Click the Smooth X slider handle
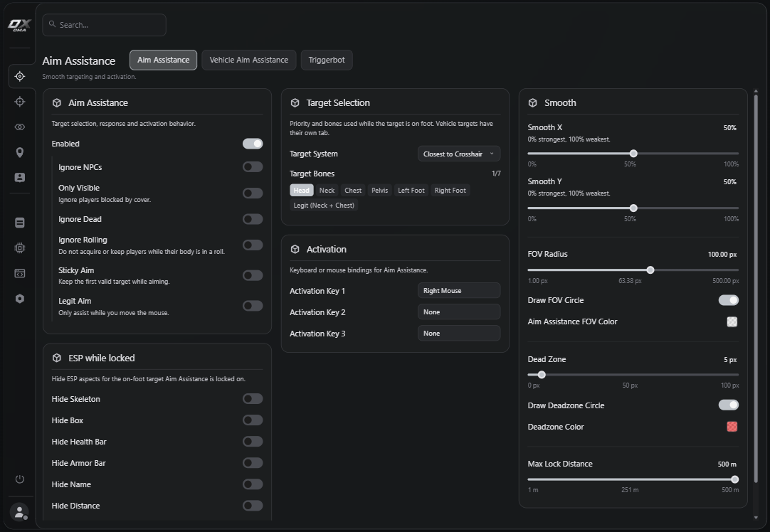This screenshot has height=532, width=770. coord(633,154)
